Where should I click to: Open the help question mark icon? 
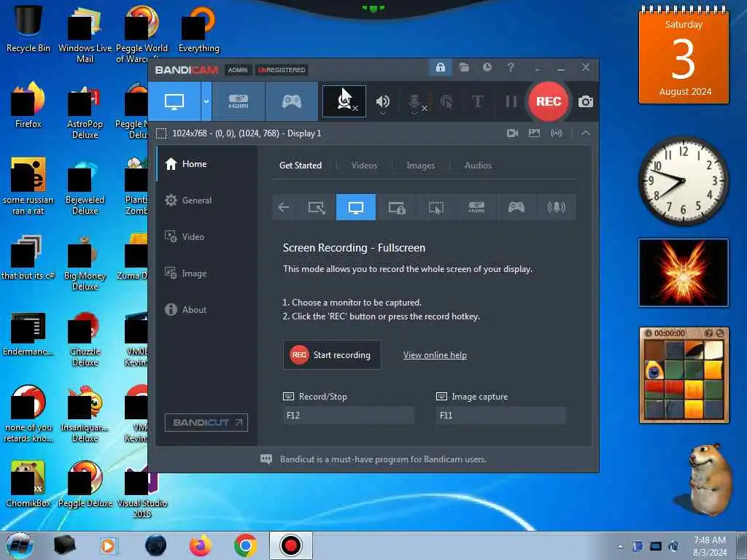510,67
